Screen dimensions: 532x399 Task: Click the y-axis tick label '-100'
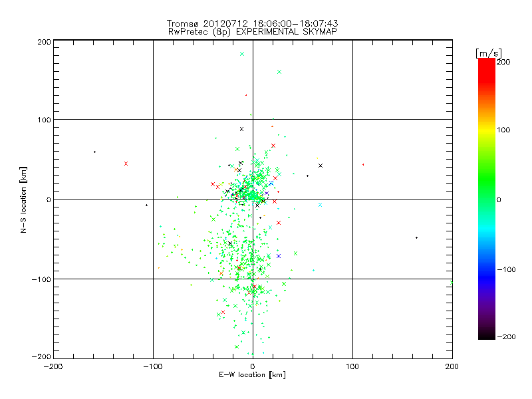coord(41,279)
